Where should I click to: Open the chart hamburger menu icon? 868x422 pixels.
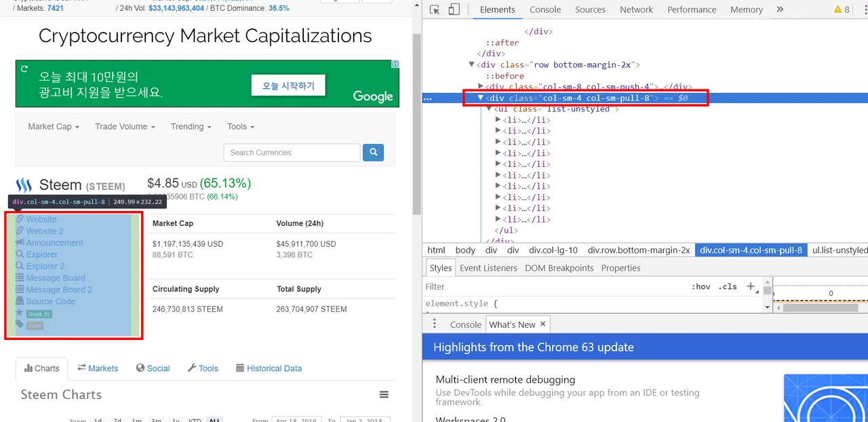[x=384, y=395]
